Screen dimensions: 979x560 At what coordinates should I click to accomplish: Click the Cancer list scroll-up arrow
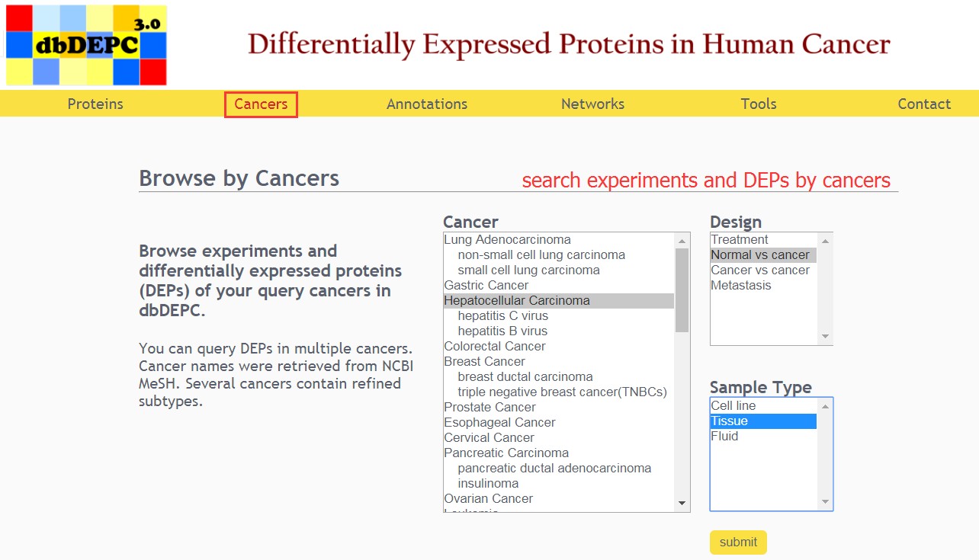pos(682,240)
